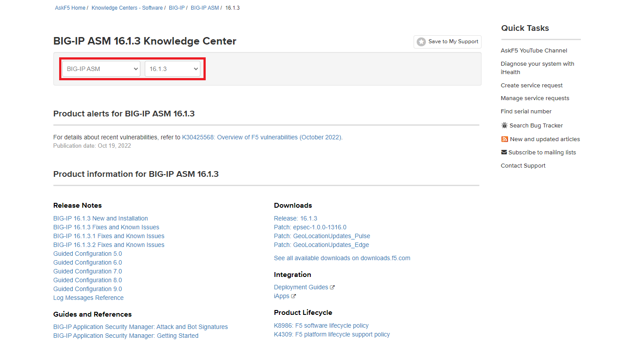Open Diagnose your system with iHealth

[x=537, y=68]
